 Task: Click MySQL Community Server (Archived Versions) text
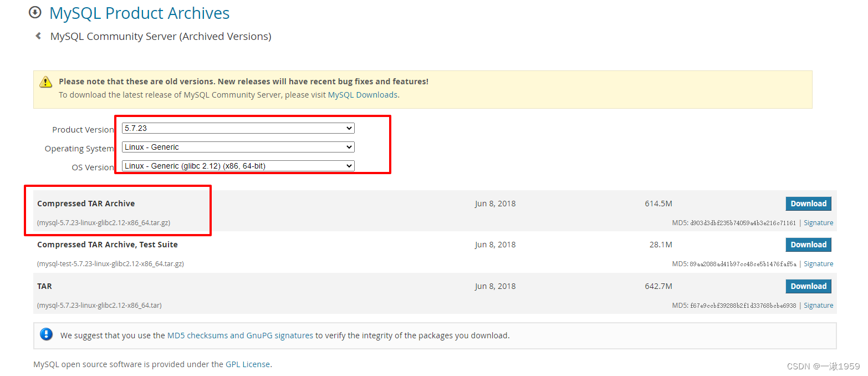(x=161, y=37)
